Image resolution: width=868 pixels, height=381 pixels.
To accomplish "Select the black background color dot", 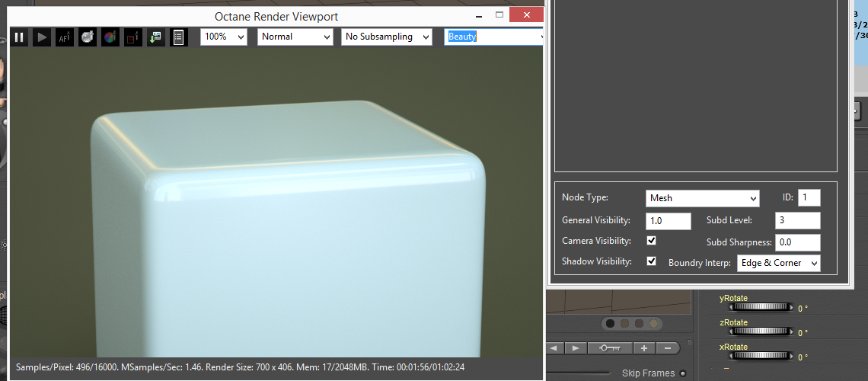I will [x=610, y=323].
